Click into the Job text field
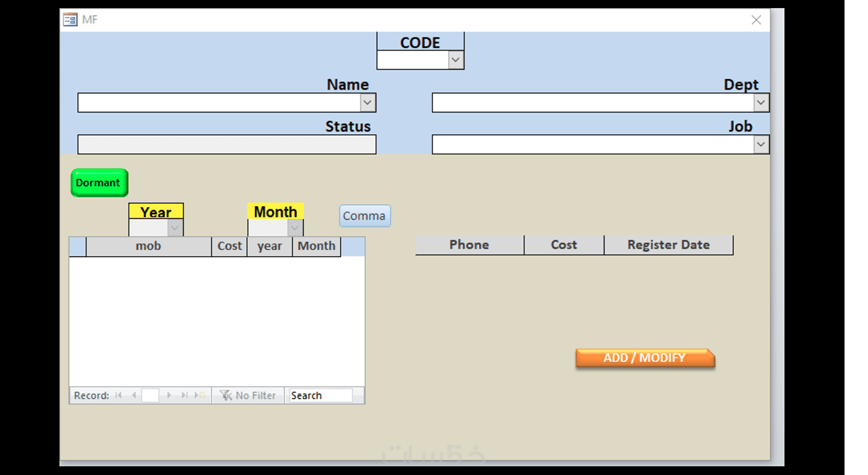The height and width of the screenshot is (475, 868). tap(593, 145)
